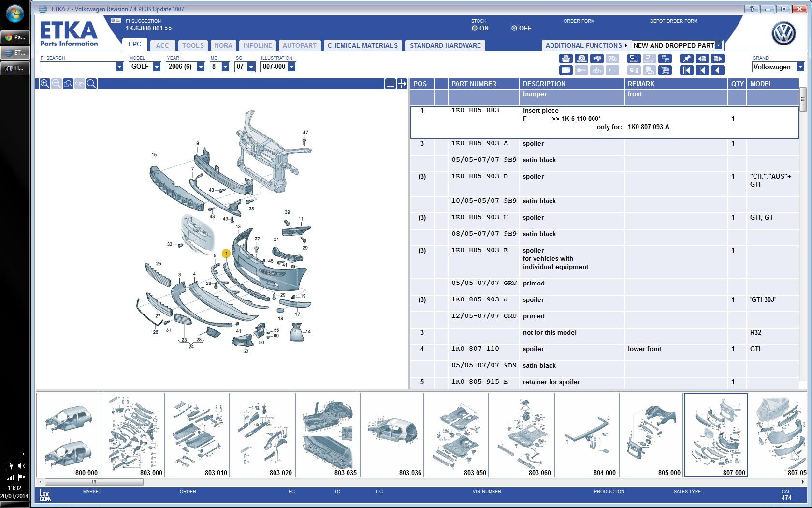
Task: Select thumbnail 805-000
Action: click(651, 435)
